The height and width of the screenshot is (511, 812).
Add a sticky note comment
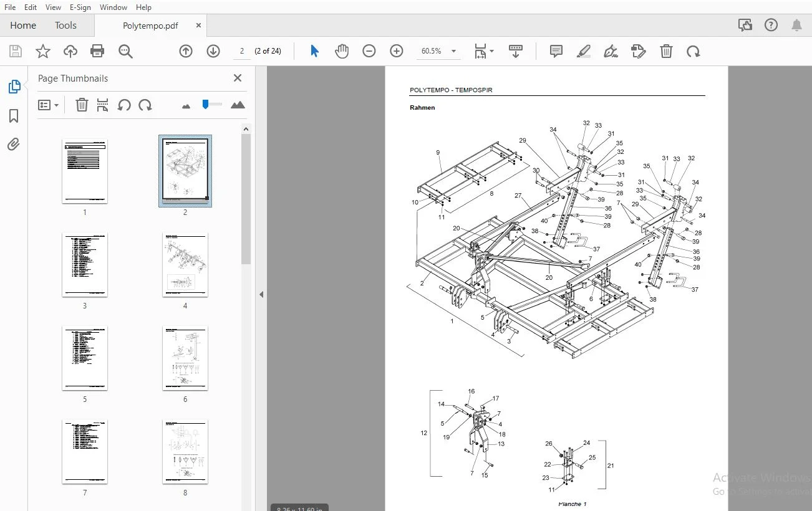coord(556,51)
